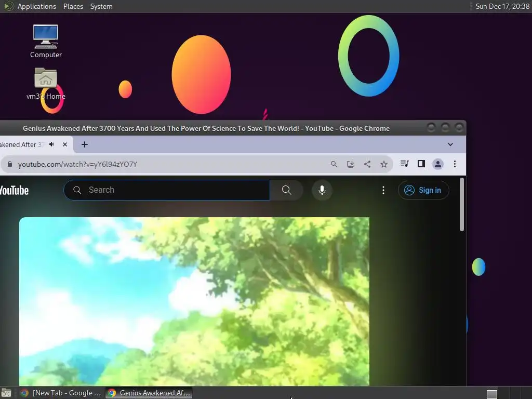Screen dimensions: 532x399
Task: Open the System menu
Action: [x=101, y=6]
